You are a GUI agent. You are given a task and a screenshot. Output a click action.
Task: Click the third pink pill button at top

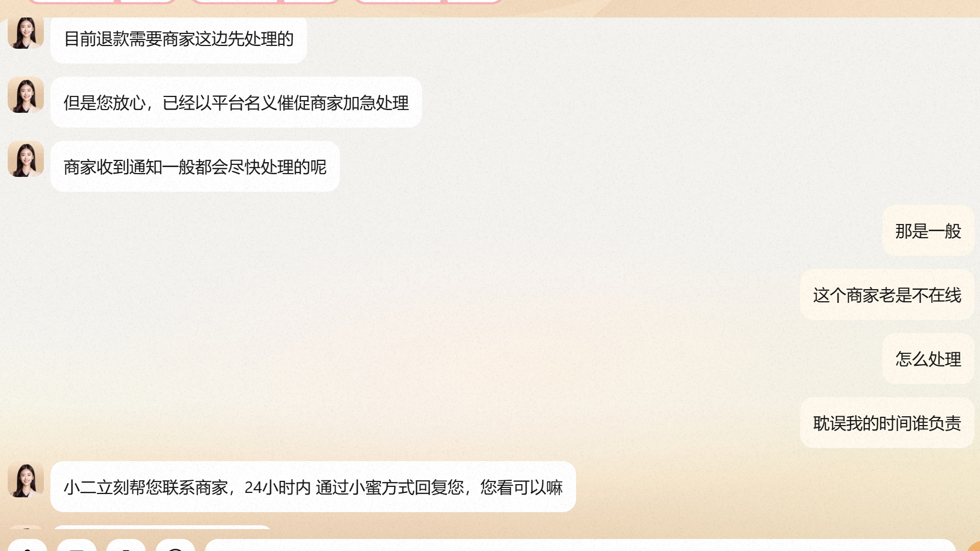point(429,1)
